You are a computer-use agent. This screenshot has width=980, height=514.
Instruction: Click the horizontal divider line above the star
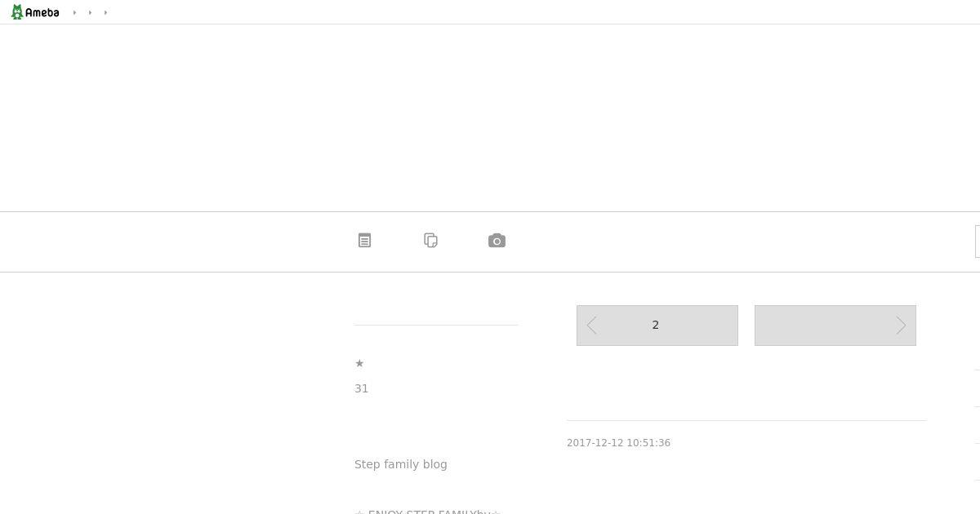click(436, 325)
